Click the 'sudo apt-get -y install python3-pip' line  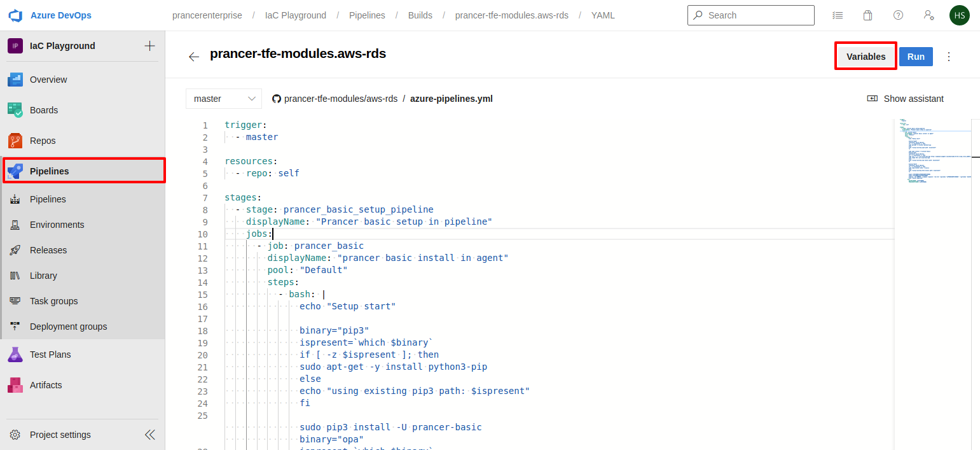tap(394, 367)
